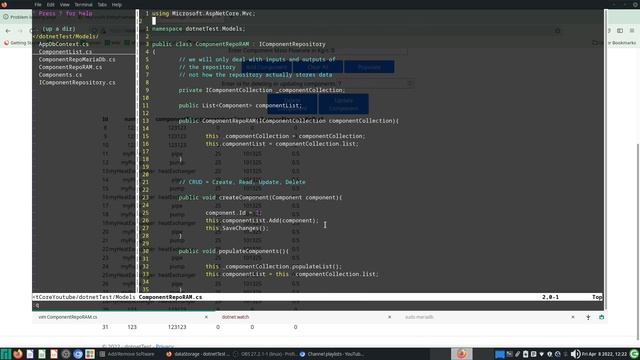Screen dimensions: 640x360
Task: Open the Tabs menu in the terminal
Action: pyautogui.click(x=102, y=4)
